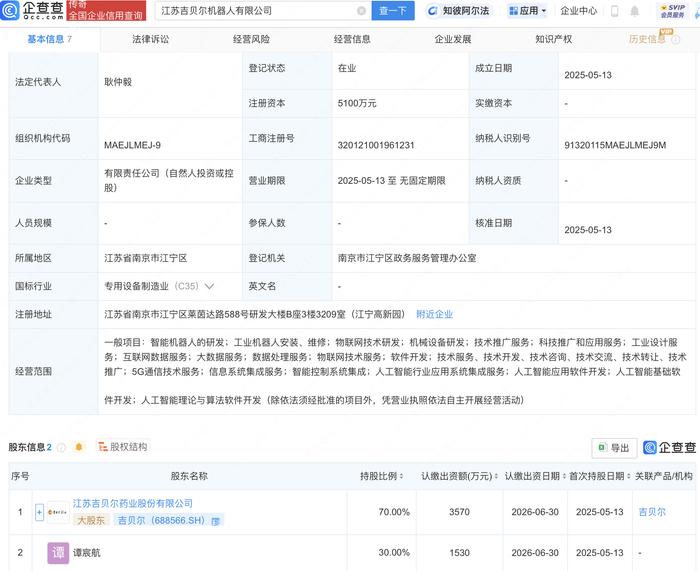The width and height of the screenshot is (700, 571).
Task: Click the red 全国企业信用查询 banner
Action: (106, 11)
